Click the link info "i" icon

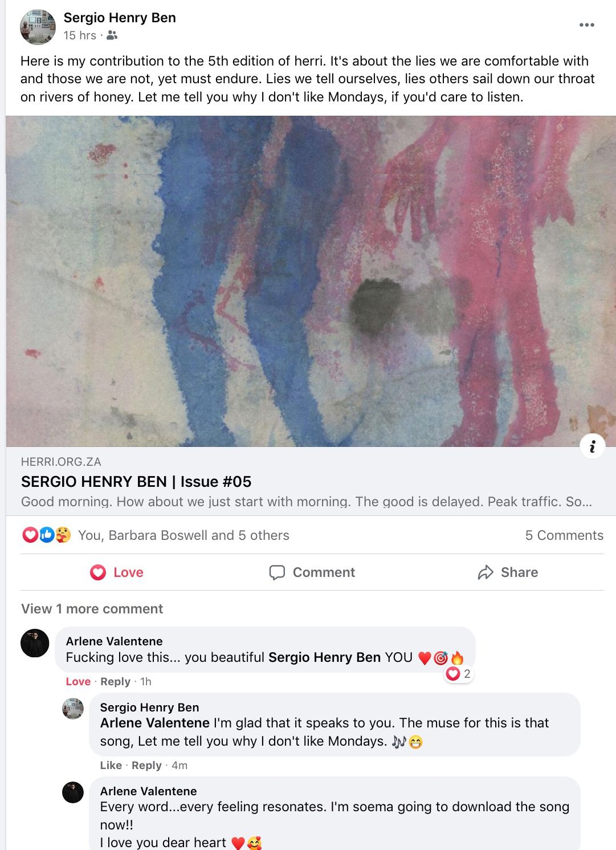(x=592, y=446)
